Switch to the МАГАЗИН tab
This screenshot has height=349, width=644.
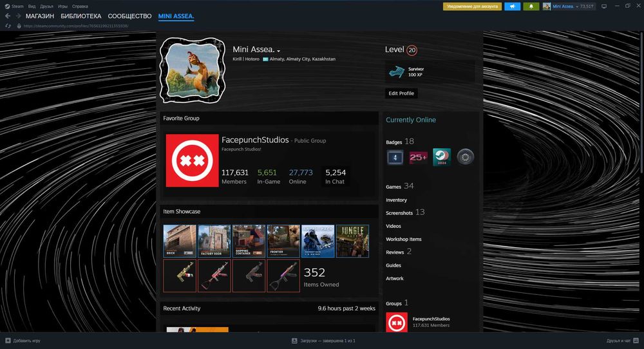click(40, 16)
